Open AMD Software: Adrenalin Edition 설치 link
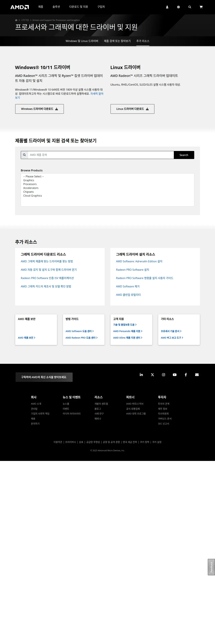The image size is (215, 644). point(139,261)
